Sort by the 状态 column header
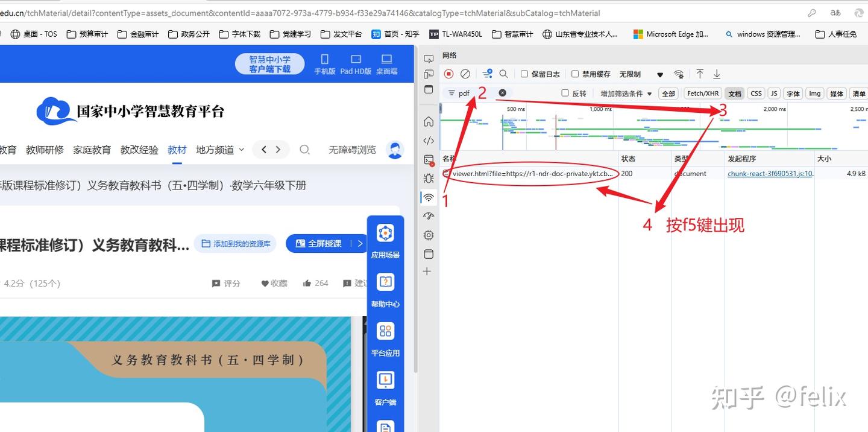The height and width of the screenshot is (432, 868). pyautogui.click(x=645, y=159)
